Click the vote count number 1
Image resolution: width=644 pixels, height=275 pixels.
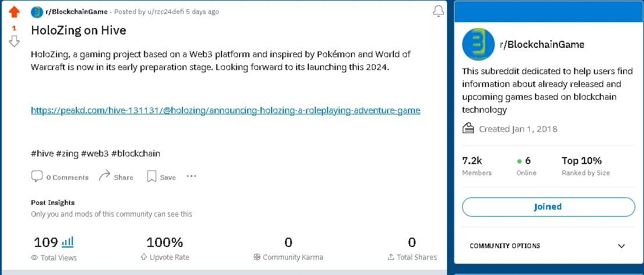14,28
